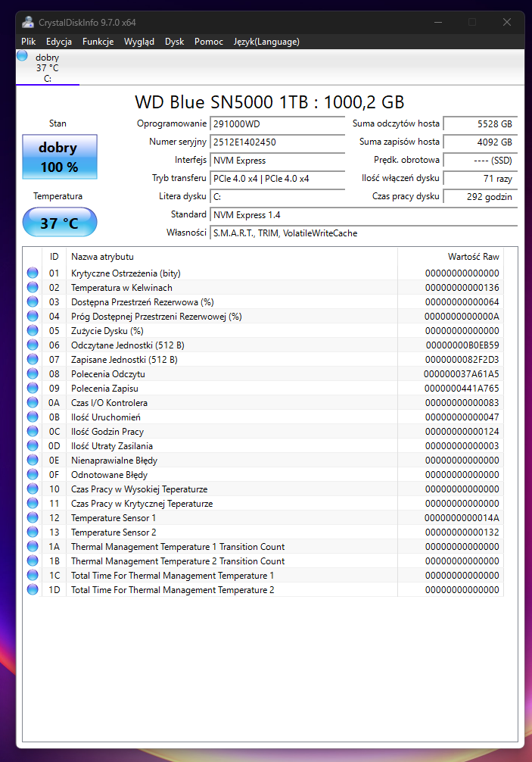Open the Język(Language) menu
Screen dimensions: 532x762
[x=266, y=42]
